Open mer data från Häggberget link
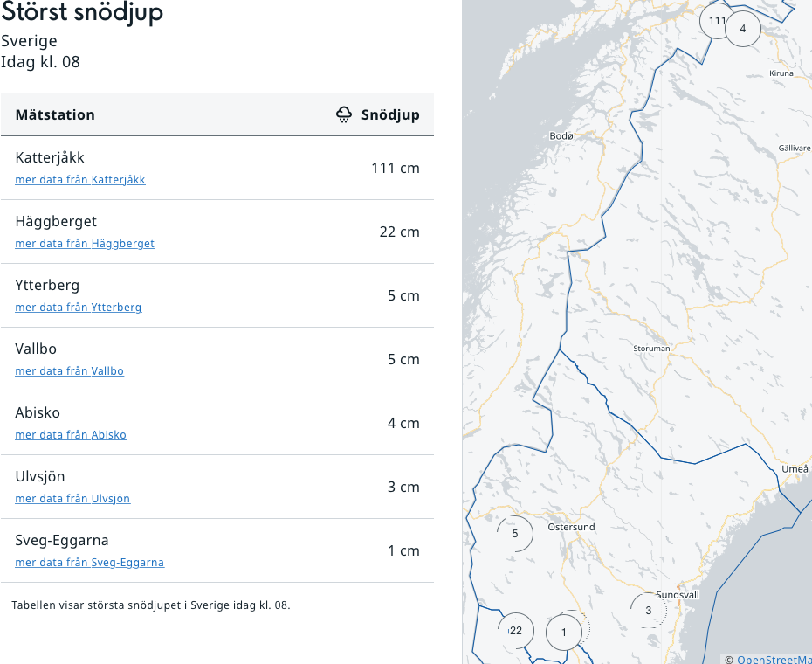The width and height of the screenshot is (812, 664). coord(85,244)
